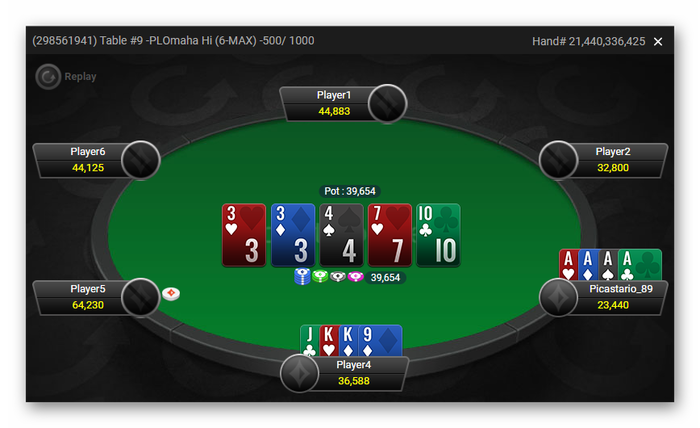Select Player2's avatar icon
Viewport: 700px width, 428px height.
point(558,160)
